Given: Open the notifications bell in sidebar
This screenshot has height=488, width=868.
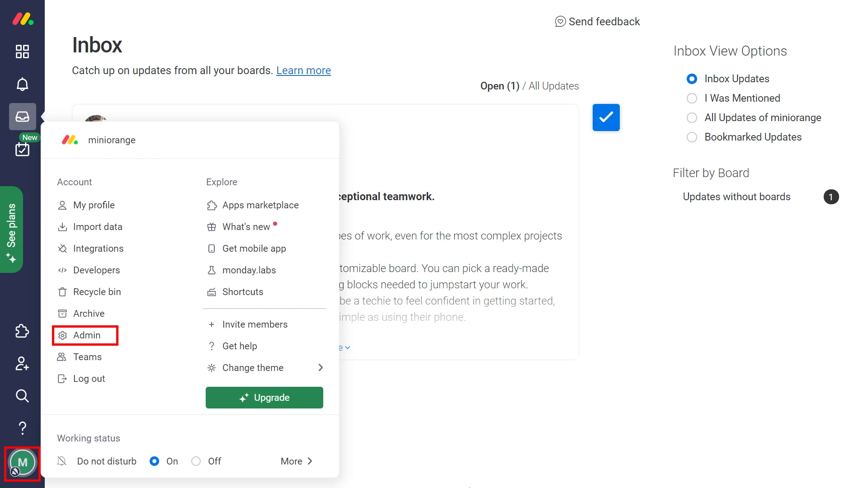Looking at the screenshot, I should click(22, 84).
